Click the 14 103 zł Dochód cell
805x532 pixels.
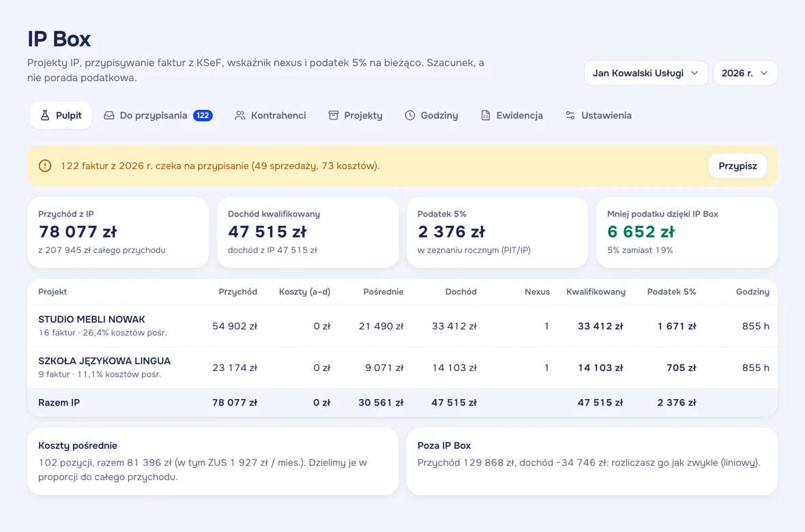[454, 368]
